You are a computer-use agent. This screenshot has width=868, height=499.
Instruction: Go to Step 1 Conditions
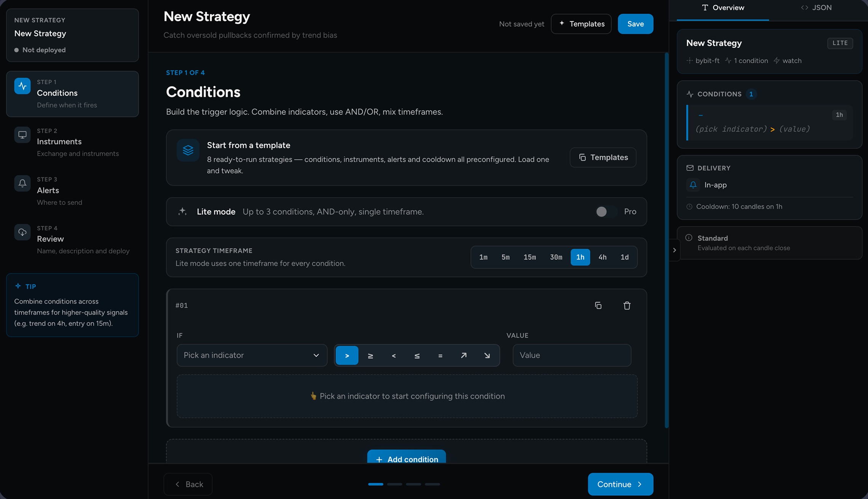[72, 94]
